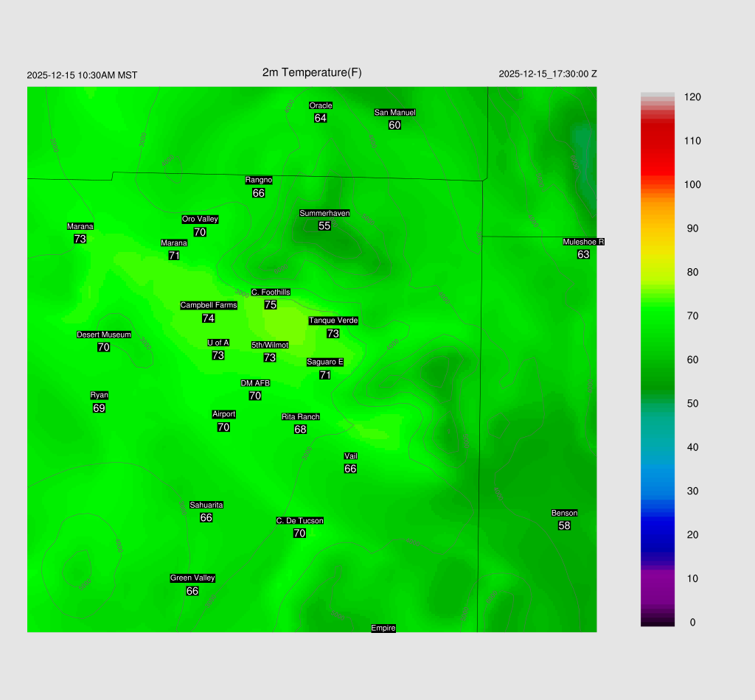Viewport: 755px width, 700px height.
Task: Click the San Manuel station label
Action: (394, 112)
